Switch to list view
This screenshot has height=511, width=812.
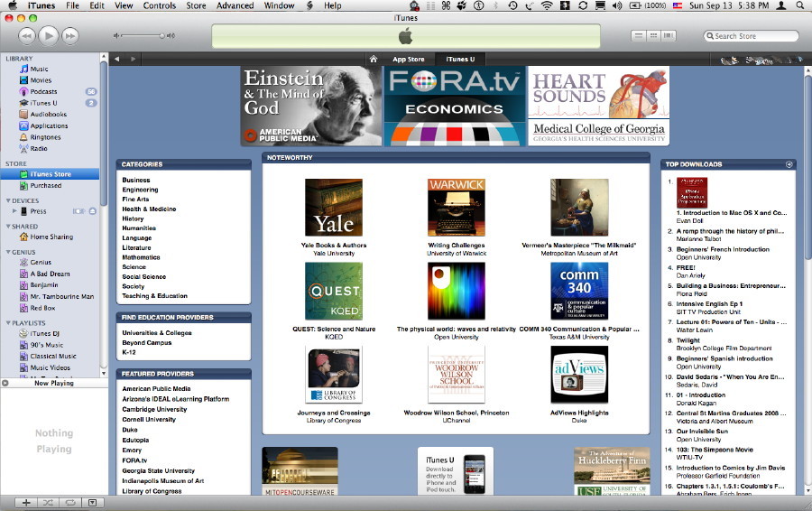pos(639,36)
